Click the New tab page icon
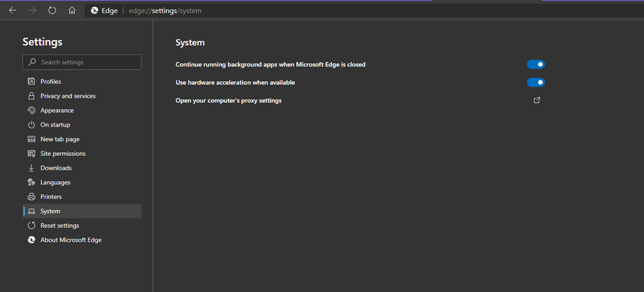This screenshot has height=292, width=644. pyautogui.click(x=31, y=139)
